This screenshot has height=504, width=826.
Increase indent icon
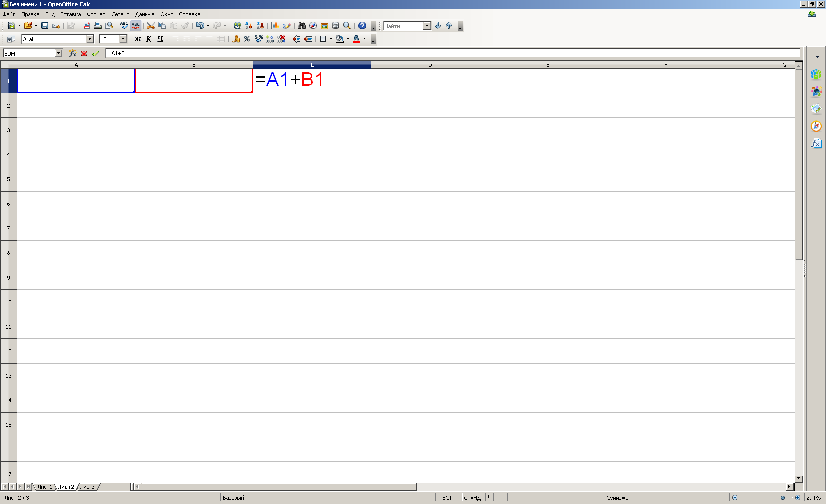click(308, 39)
